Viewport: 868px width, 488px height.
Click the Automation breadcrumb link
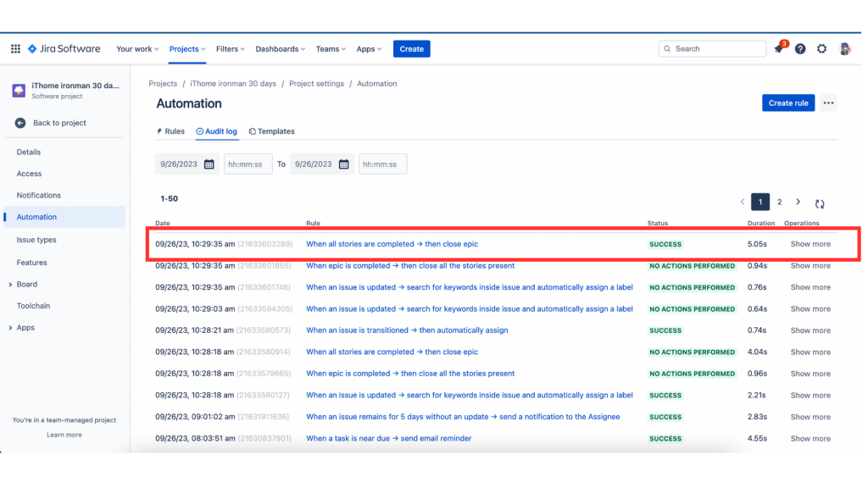(x=377, y=84)
